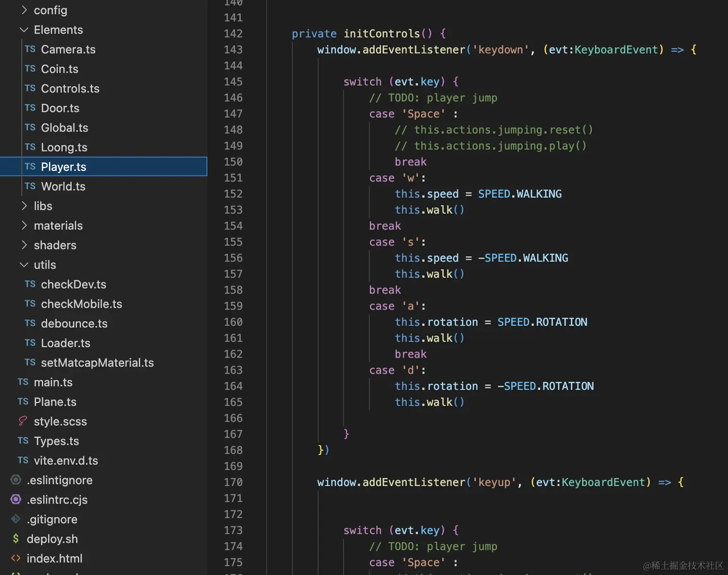Select the Door.ts file

coord(60,108)
